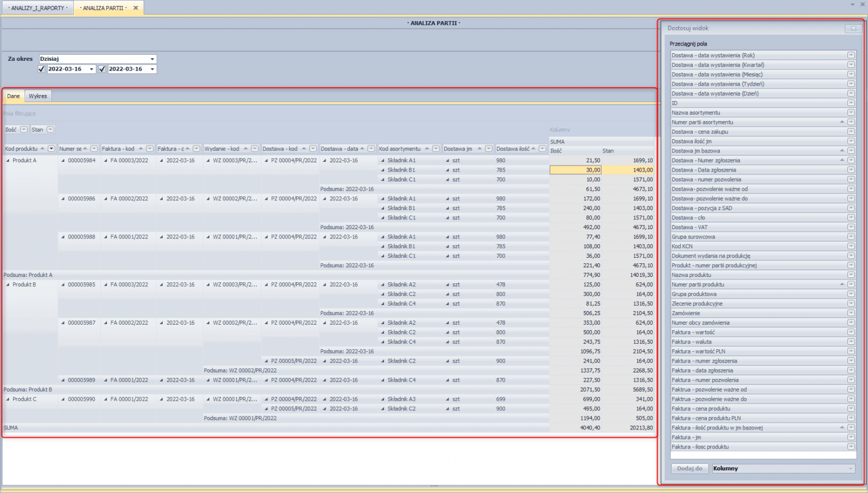Open filter icon for Zamówienie field

point(851,313)
